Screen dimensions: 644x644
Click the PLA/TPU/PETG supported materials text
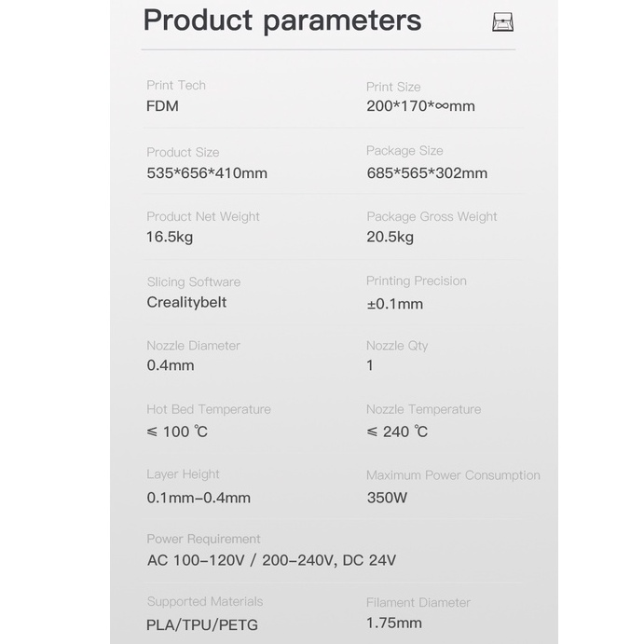[x=202, y=623]
